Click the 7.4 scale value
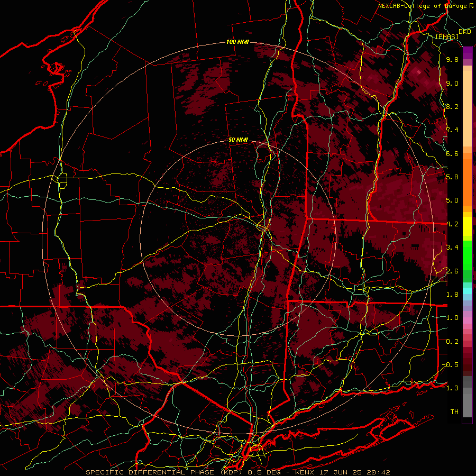Screen dimensions: 476x476 pos(452,130)
